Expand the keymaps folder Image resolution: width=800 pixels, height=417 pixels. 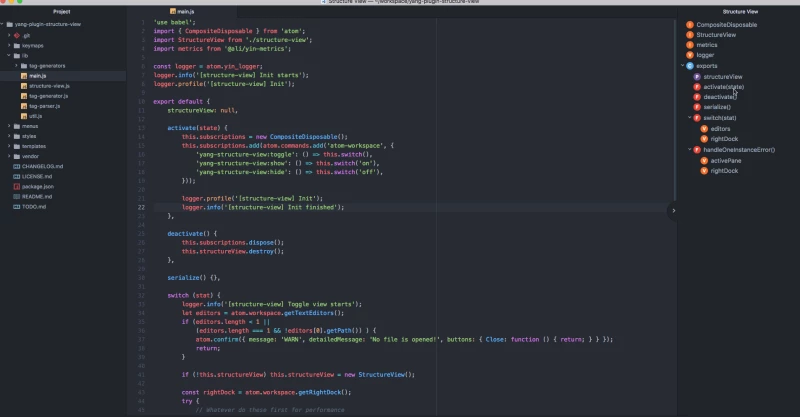coord(9,45)
